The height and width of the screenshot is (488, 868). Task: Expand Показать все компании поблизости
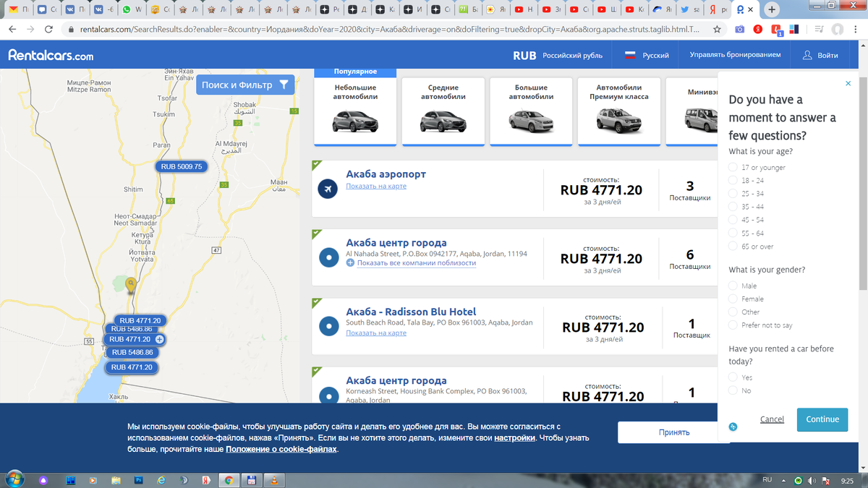click(x=416, y=263)
